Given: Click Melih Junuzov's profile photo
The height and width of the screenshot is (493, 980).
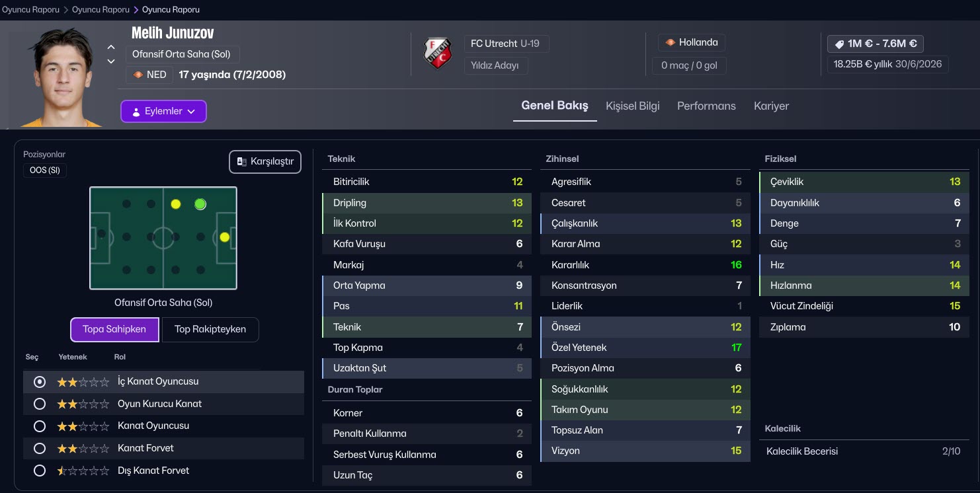Looking at the screenshot, I should click(x=58, y=76).
